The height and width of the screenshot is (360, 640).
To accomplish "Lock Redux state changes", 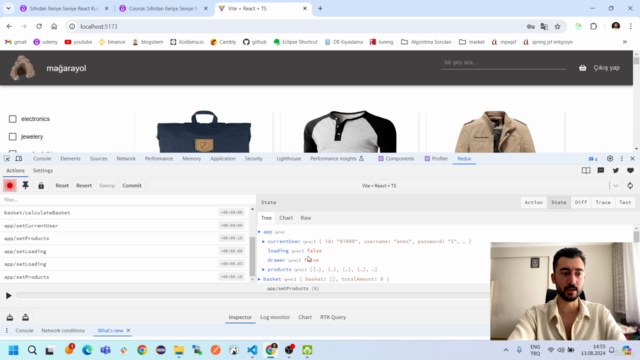I will click(x=41, y=186).
